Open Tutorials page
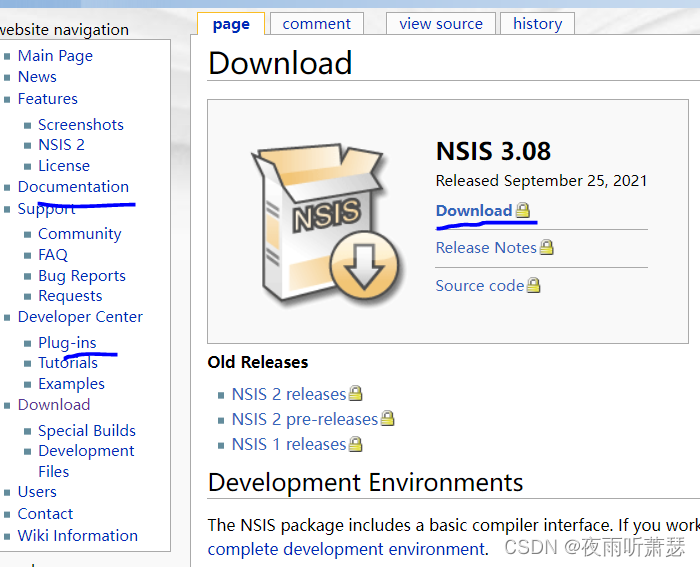The width and height of the screenshot is (700, 567). point(68,363)
